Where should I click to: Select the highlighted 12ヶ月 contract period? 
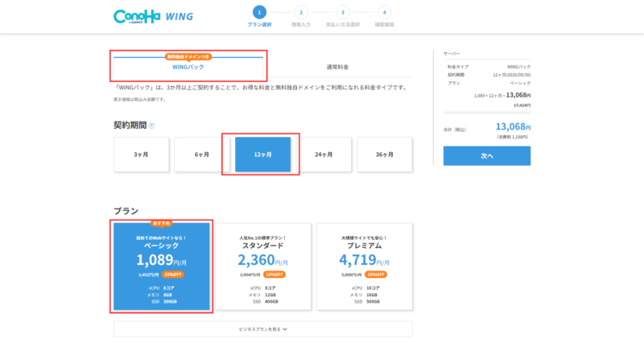coord(262,154)
